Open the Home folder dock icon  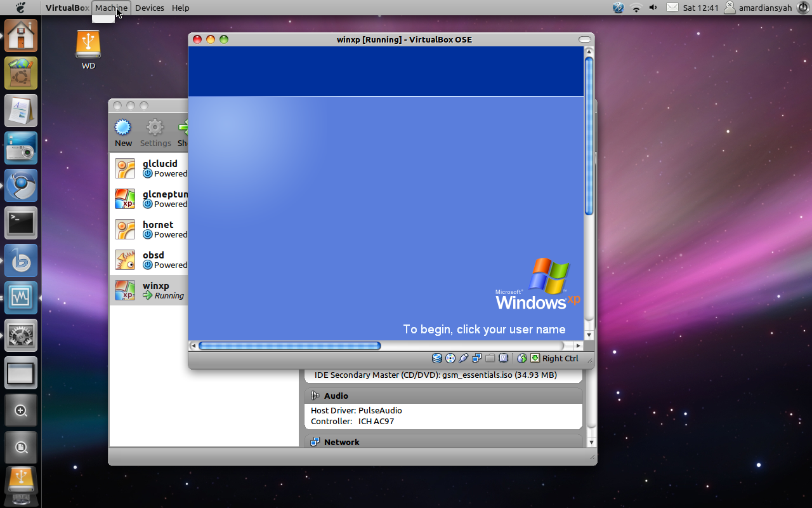(21, 36)
